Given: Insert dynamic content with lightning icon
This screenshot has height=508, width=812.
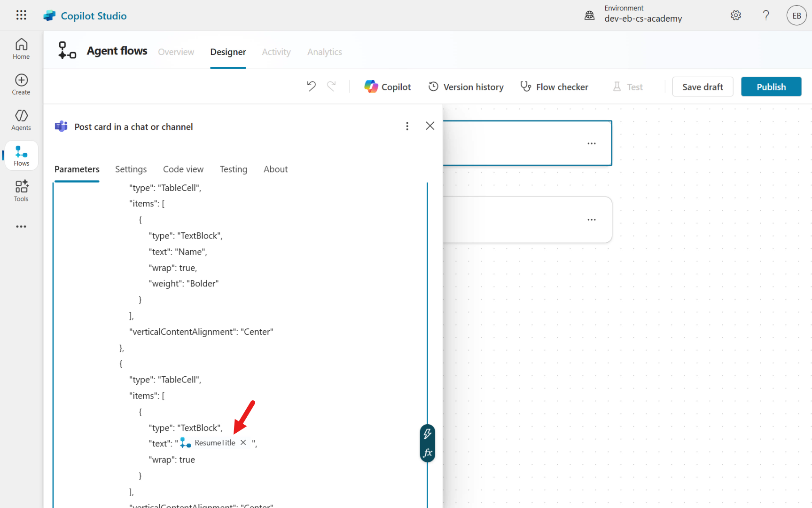Looking at the screenshot, I should click(427, 434).
